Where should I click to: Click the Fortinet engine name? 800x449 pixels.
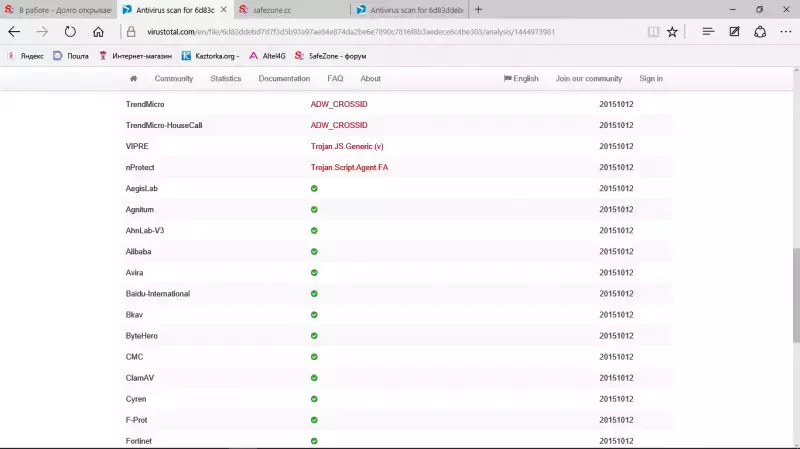point(138,441)
